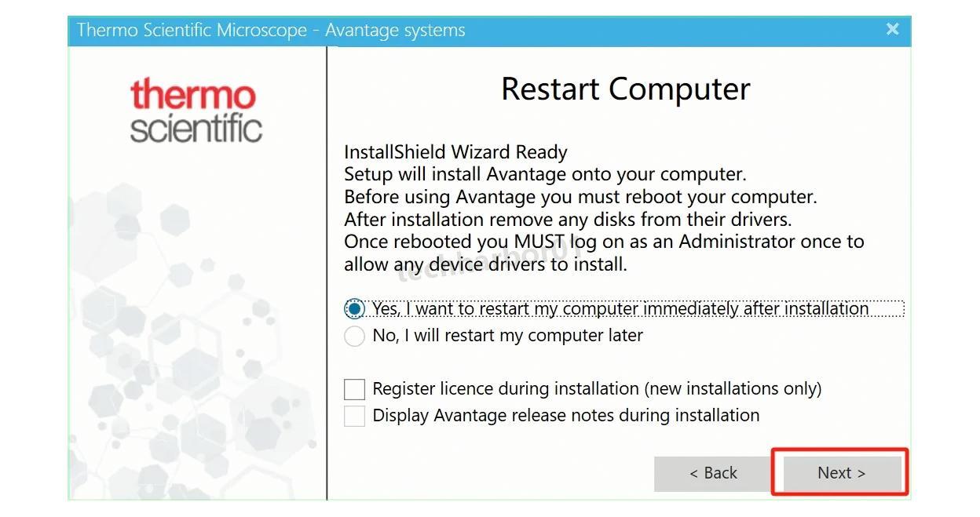Viewport: 980px width, 517px height.
Task: Click the 'Setup will install Avantage' text
Action: click(545, 174)
